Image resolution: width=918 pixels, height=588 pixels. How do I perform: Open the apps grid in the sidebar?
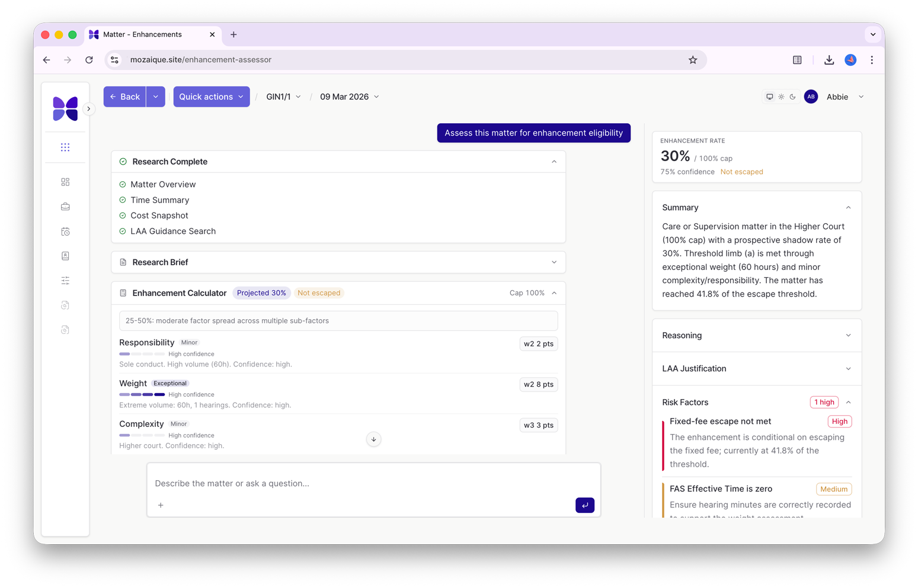[x=65, y=147]
